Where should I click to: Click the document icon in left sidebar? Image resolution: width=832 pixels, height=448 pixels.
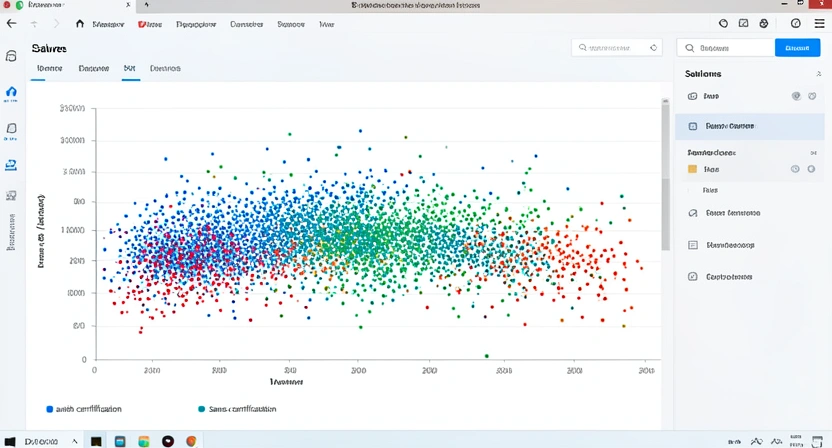click(11, 128)
